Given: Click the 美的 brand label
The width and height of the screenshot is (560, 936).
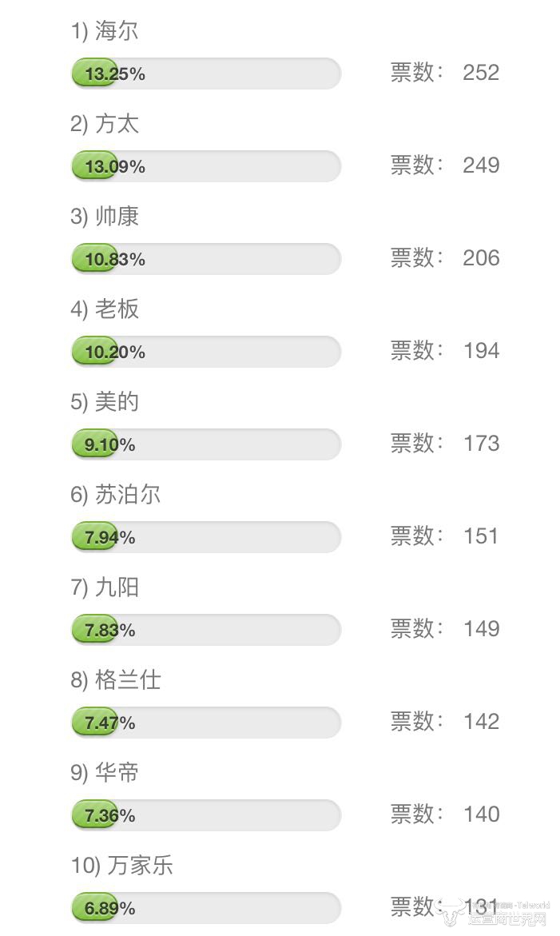Looking at the screenshot, I should 116,402.
